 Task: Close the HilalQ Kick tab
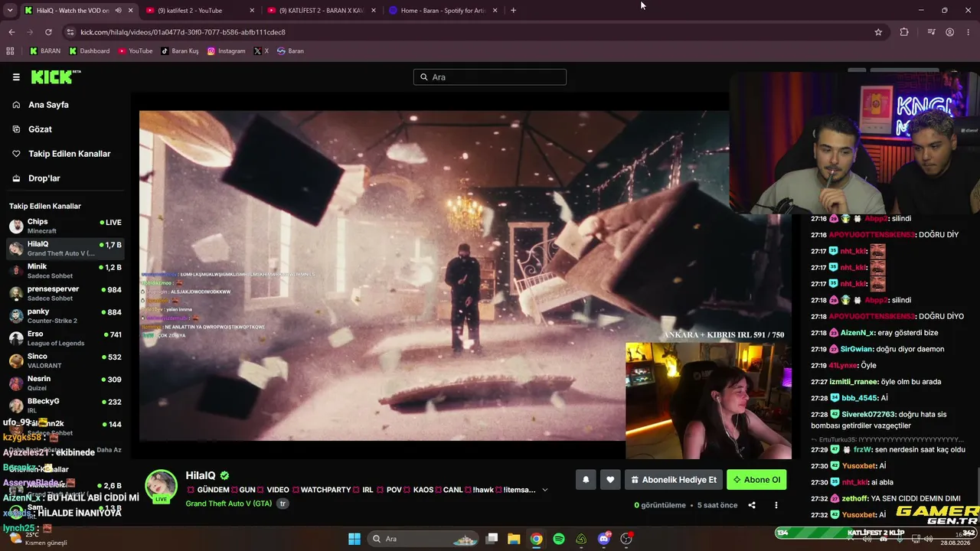click(x=131, y=11)
